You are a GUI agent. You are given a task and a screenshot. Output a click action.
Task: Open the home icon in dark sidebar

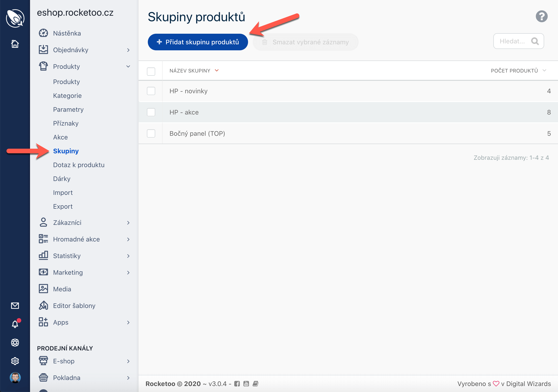click(x=15, y=44)
